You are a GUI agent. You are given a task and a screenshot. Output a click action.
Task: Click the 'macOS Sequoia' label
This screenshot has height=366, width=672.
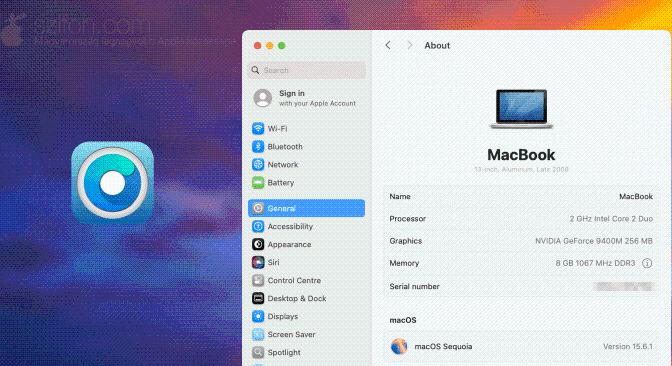point(443,346)
